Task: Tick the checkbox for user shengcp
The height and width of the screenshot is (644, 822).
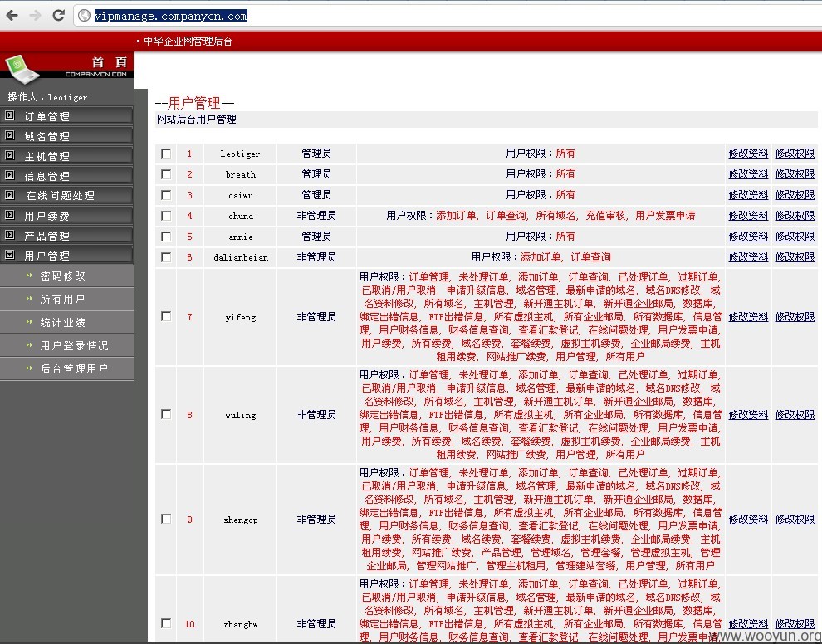Action: [166, 519]
